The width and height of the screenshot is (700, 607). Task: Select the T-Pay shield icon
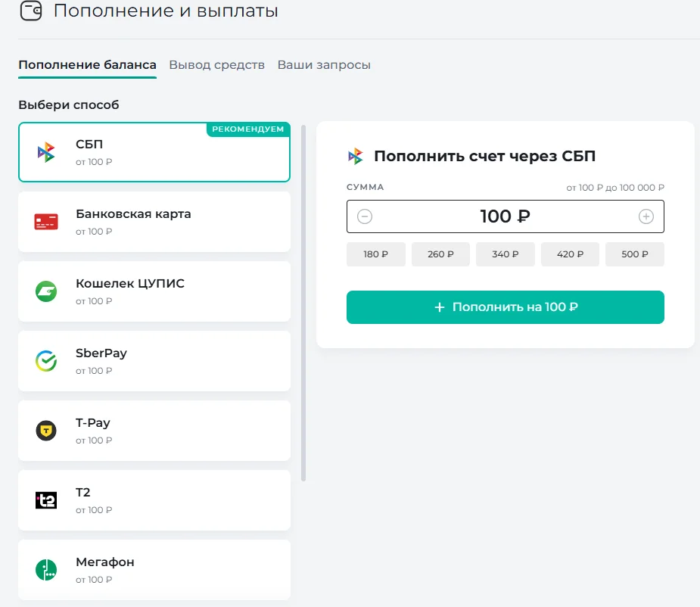coord(46,430)
